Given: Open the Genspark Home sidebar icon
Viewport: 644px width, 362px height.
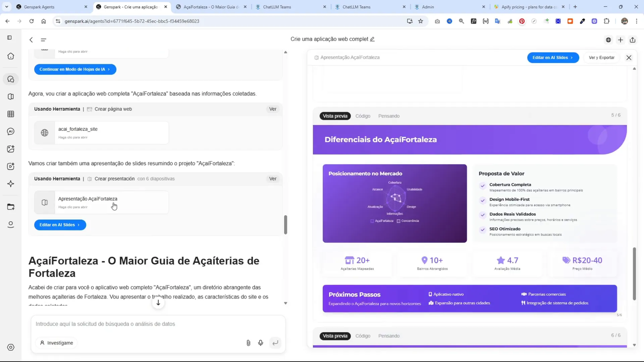Looking at the screenshot, I should tap(10, 56).
